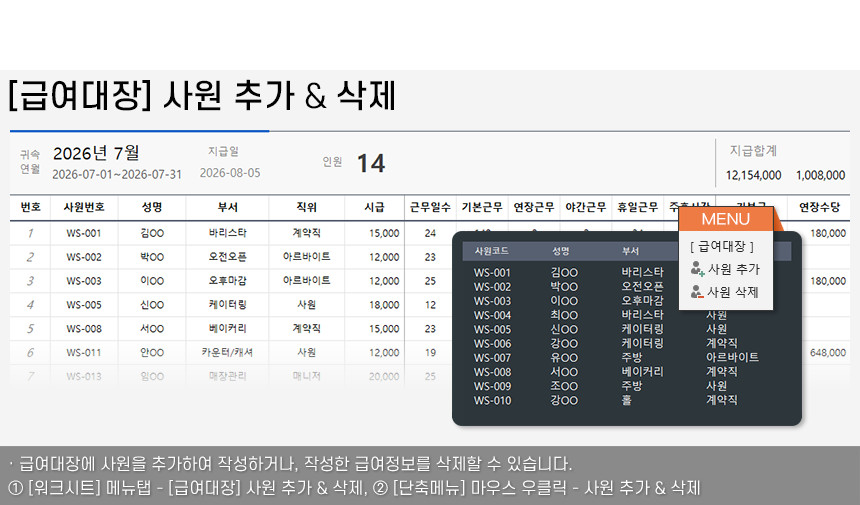860x505 pixels.
Task: Click the 사원 삭제 person-minus icon
Action: [x=697, y=292]
